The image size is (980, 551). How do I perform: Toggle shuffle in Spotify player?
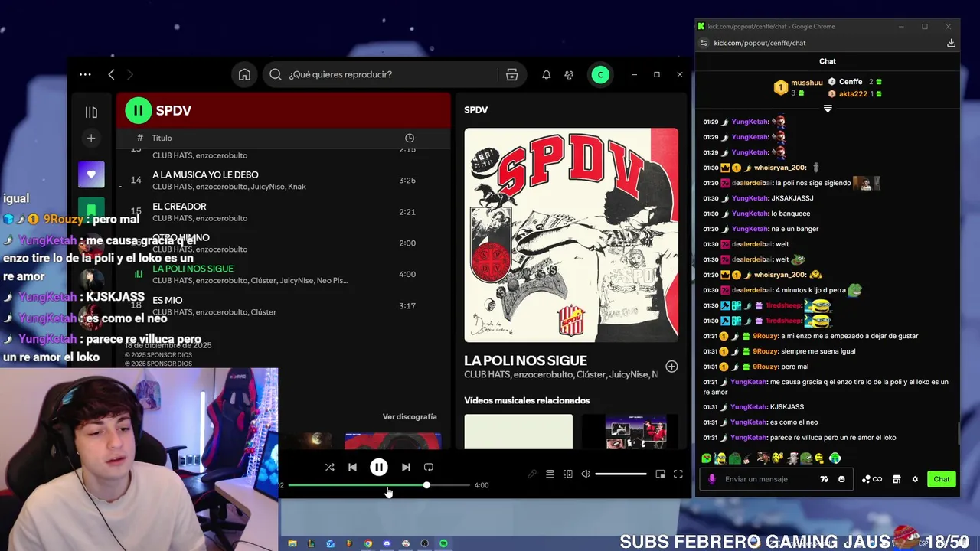(x=330, y=467)
